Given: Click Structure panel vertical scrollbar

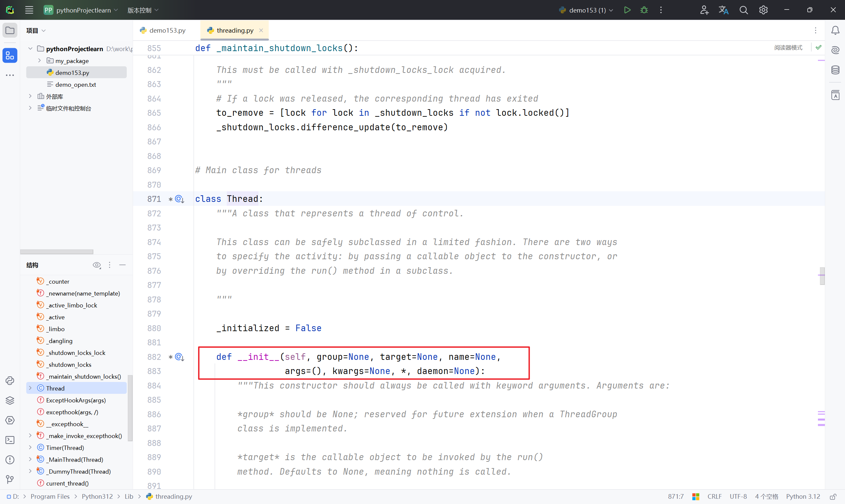Looking at the screenshot, I should (x=130, y=408).
